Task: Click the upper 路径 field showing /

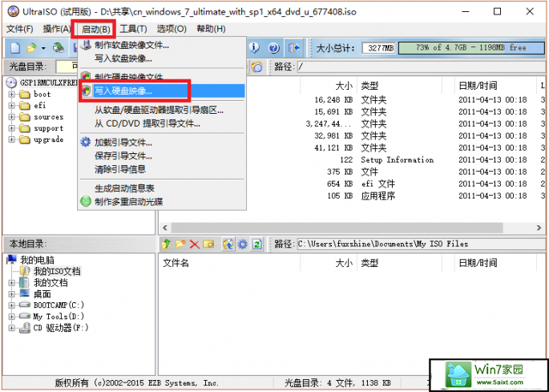Action: coord(422,67)
